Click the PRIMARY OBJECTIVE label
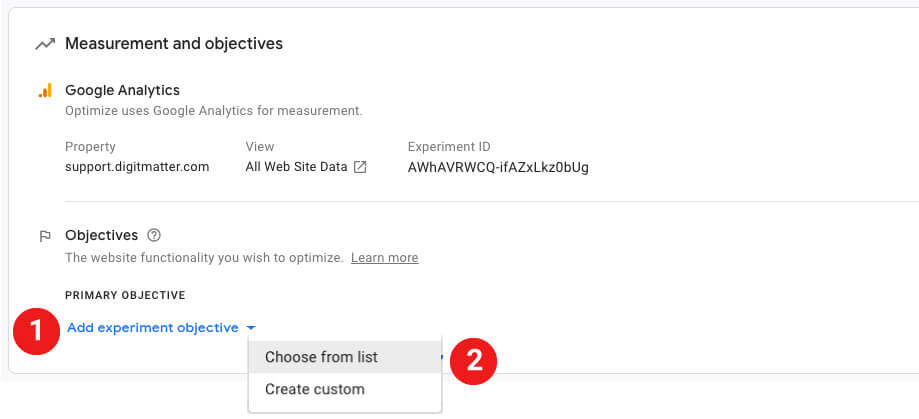The width and height of the screenshot is (919, 419). 125,295
